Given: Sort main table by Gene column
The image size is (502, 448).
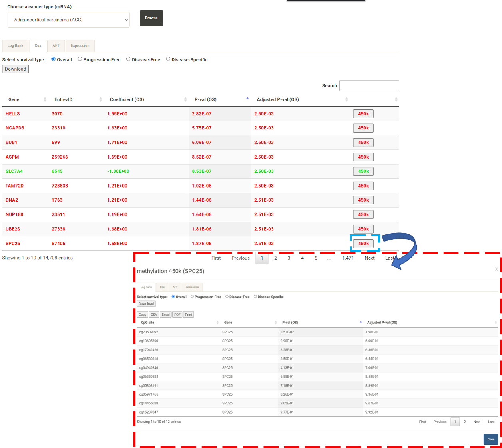Looking at the screenshot, I should pos(14,99).
